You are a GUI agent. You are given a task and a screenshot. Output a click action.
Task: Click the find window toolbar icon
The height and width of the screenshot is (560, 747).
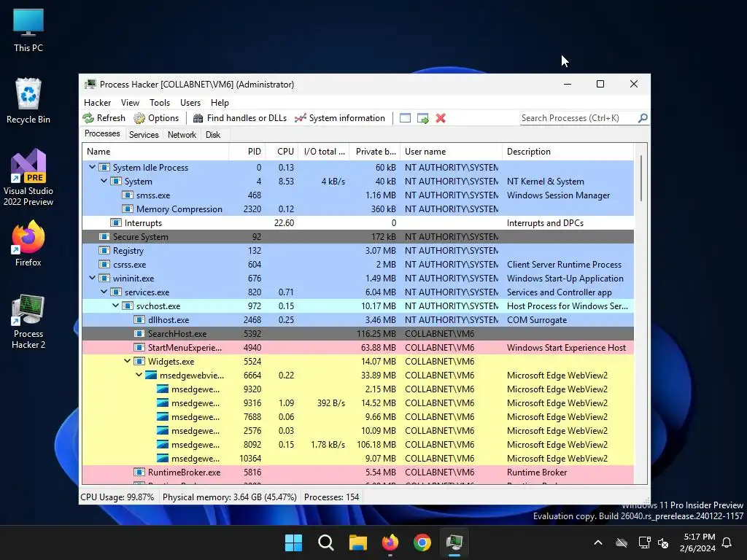pyautogui.click(x=405, y=118)
